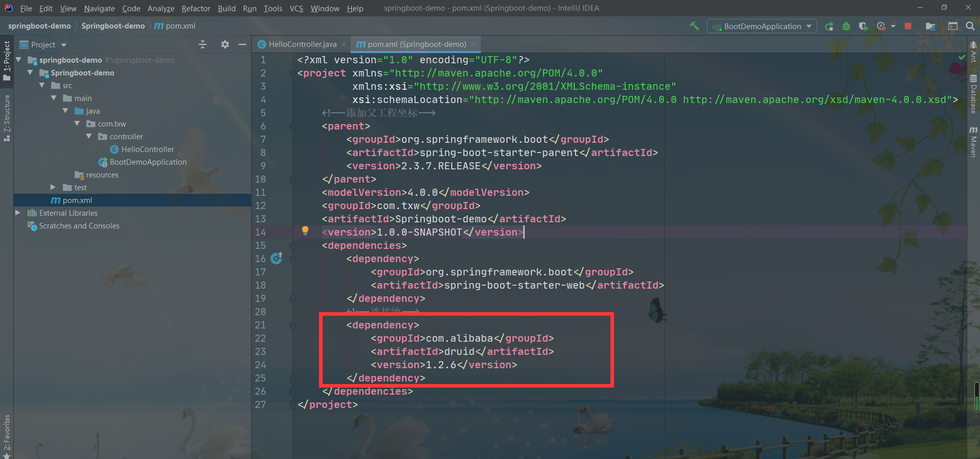
Task: Open the Edit menu
Action: pos(46,8)
